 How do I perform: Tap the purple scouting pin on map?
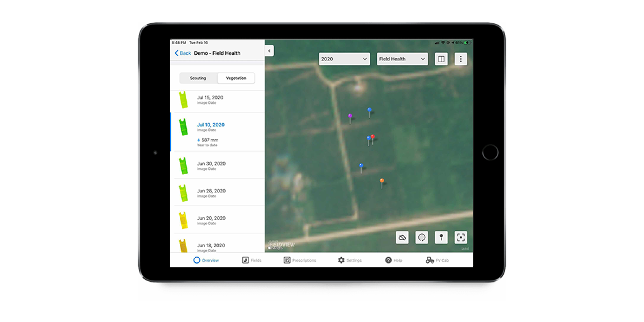[350, 117]
